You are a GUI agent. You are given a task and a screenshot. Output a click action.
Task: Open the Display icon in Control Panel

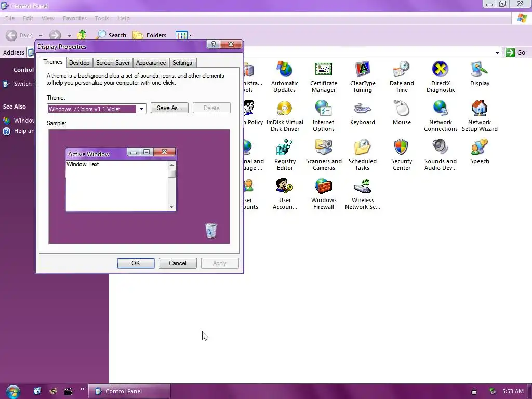point(480,74)
